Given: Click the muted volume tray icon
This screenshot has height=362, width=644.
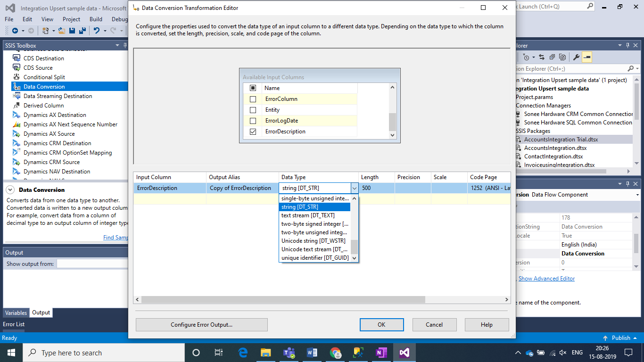Looking at the screenshot, I should click(x=562, y=353).
